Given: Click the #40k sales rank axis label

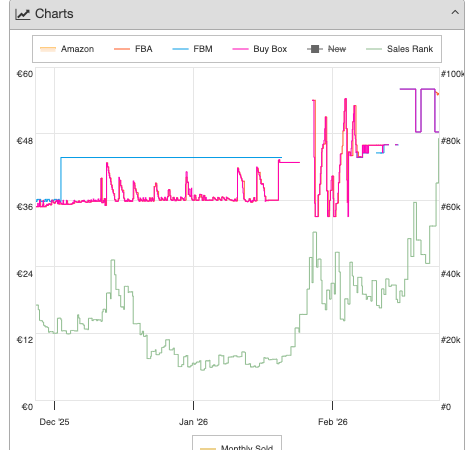Looking at the screenshot, I should [451, 274].
